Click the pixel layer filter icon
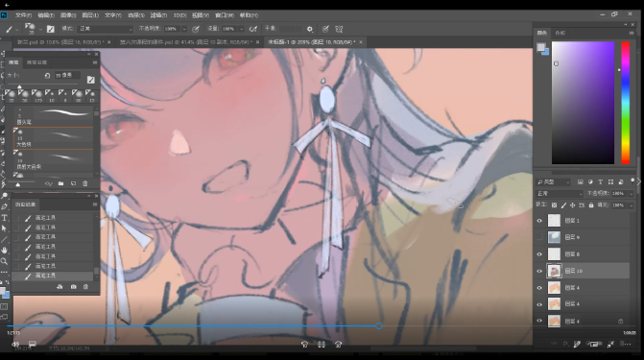Image resolution: width=644 pixels, height=360 pixels. tap(580, 181)
